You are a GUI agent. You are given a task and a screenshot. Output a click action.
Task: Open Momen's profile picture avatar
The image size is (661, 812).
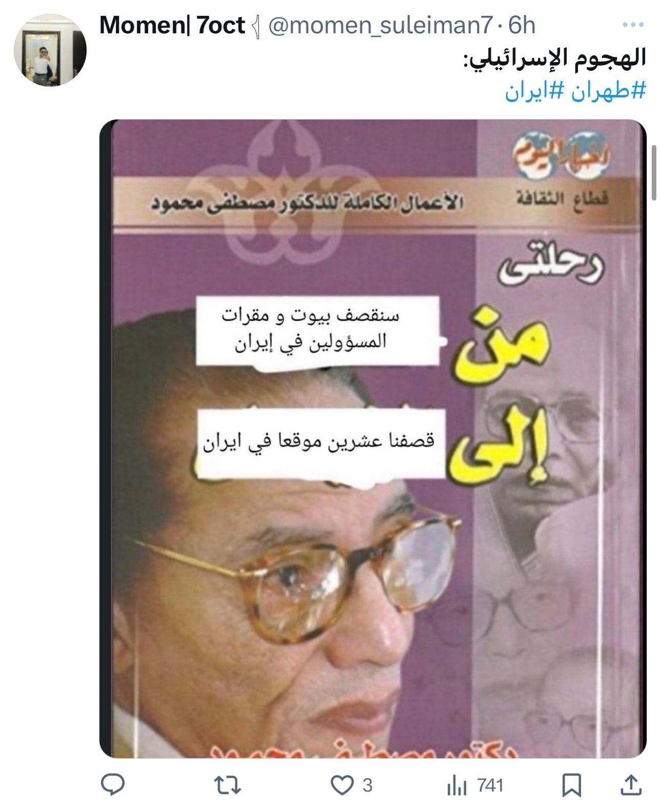(x=50, y=50)
